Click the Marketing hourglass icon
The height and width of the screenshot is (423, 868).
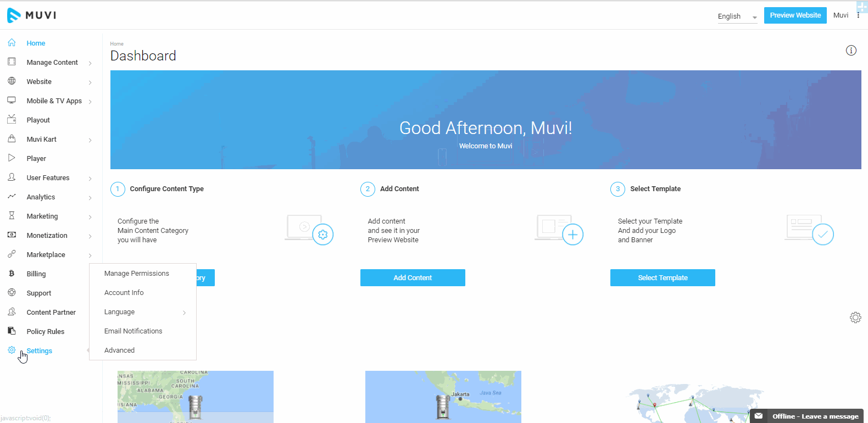click(12, 215)
